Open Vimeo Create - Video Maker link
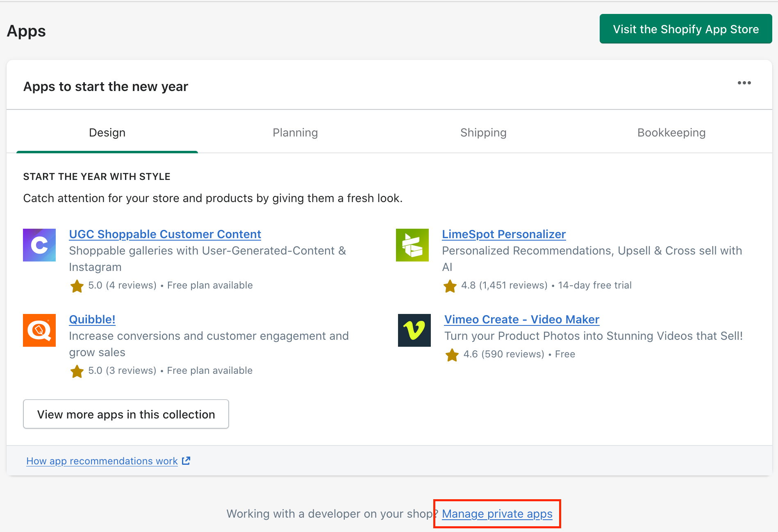Image resolution: width=778 pixels, height=532 pixels. click(522, 319)
